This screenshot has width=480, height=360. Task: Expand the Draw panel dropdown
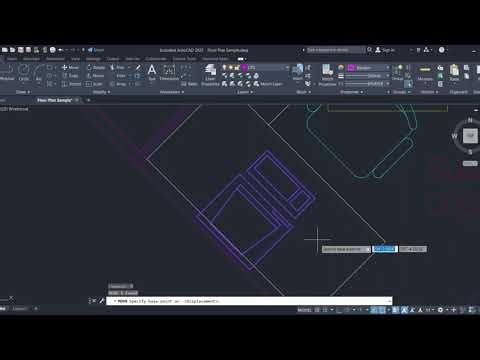(23, 92)
